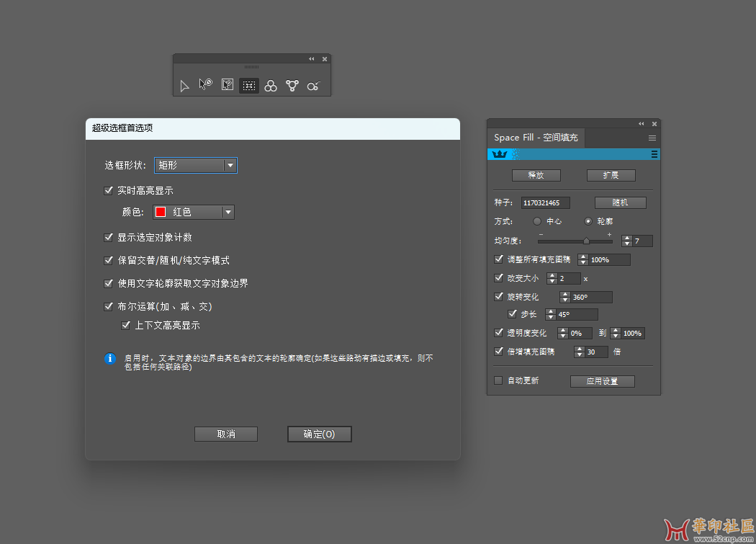Toggle the 改变大小 checkbox

[x=498, y=278]
